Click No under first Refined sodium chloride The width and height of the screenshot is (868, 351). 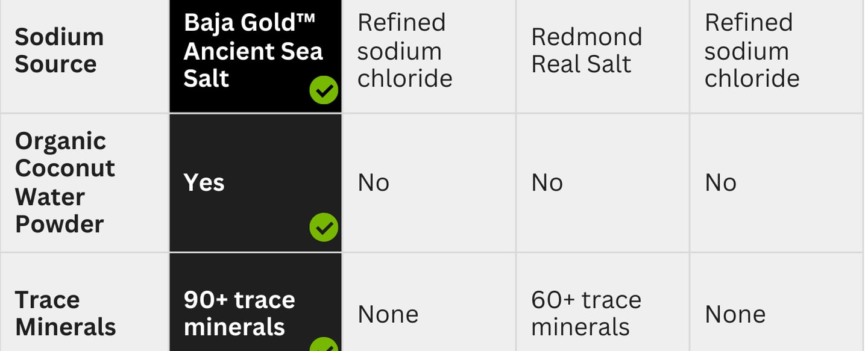coord(373,182)
